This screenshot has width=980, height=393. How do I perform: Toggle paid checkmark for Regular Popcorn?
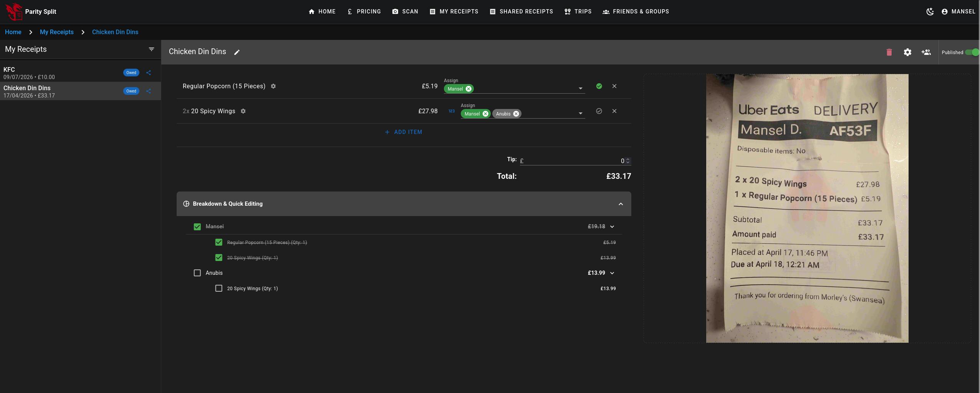[x=599, y=86]
